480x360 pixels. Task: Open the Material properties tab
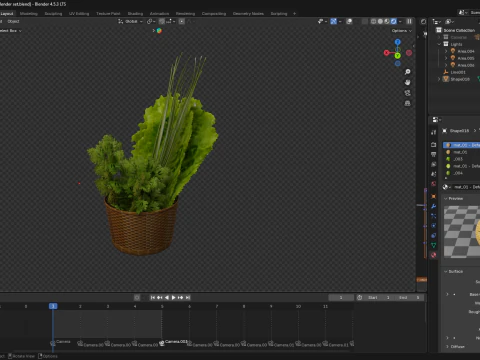[433, 255]
